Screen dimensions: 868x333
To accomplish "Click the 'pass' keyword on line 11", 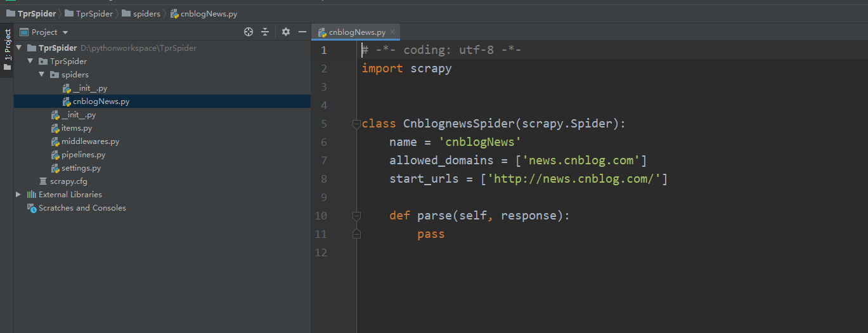I will (x=431, y=234).
